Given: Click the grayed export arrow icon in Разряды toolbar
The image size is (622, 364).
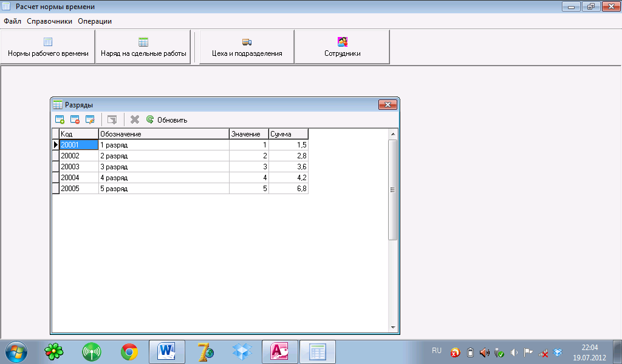Looking at the screenshot, I should click(112, 120).
